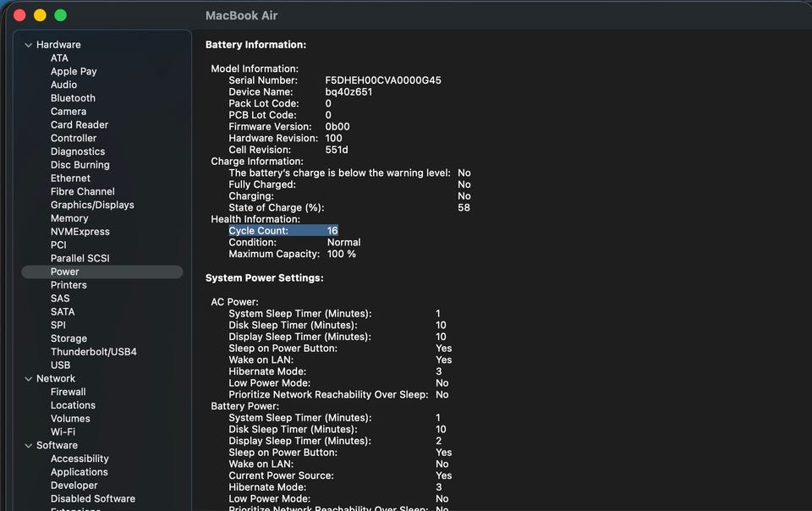This screenshot has width=812, height=511.
Task: Click the System Power Settings heading
Action: 265,278
